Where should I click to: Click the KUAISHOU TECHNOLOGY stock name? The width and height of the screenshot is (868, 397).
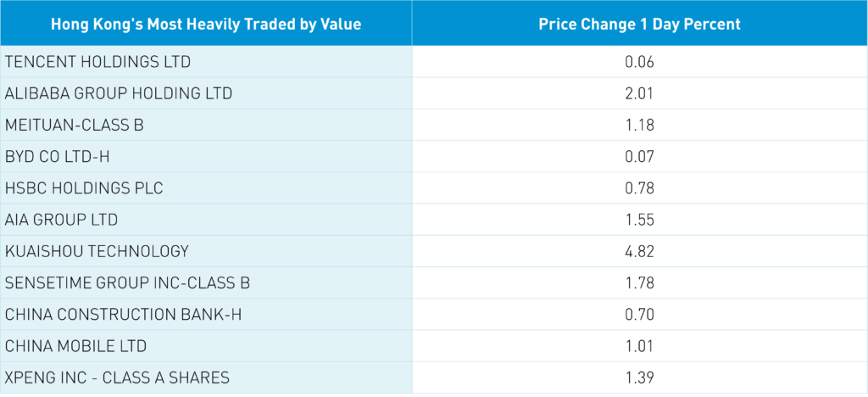tap(97, 251)
